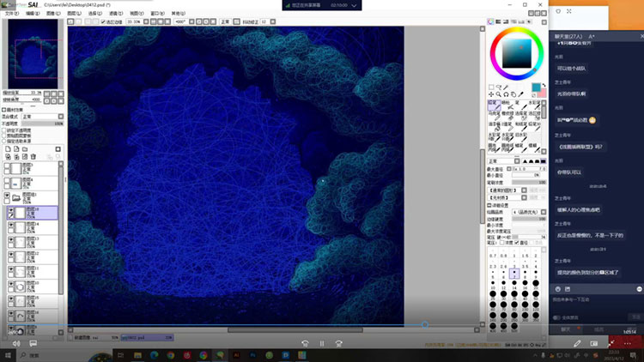
Task: Select the magic wand tool
Action: pos(506,87)
